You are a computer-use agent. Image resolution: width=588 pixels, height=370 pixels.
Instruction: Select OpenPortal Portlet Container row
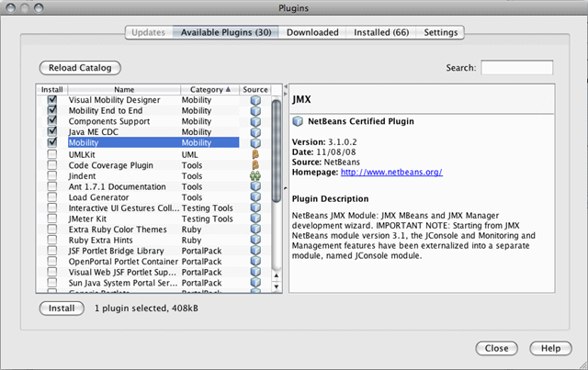[x=153, y=262]
